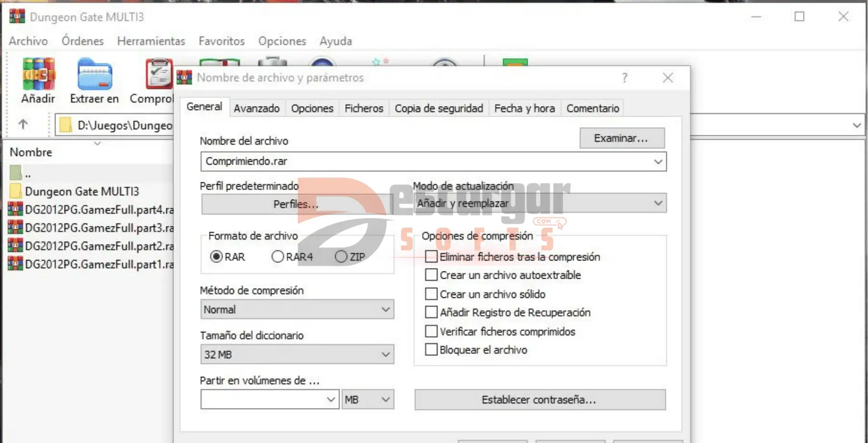Select DG2012PG.GamezFull.part1 archive file
This screenshot has width=868, height=443.
99,264
